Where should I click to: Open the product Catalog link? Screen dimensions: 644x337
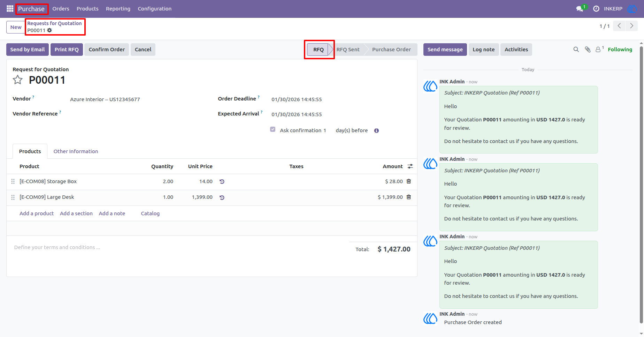(x=150, y=214)
